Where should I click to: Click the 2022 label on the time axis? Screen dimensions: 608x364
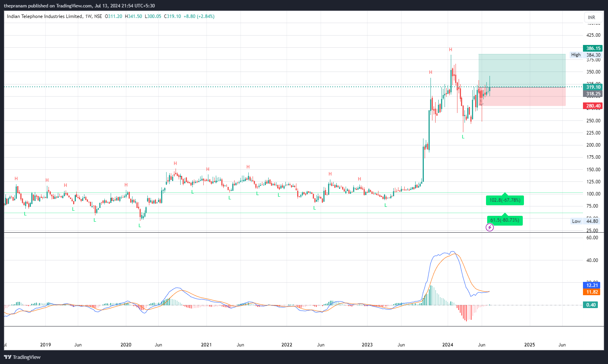(287, 345)
